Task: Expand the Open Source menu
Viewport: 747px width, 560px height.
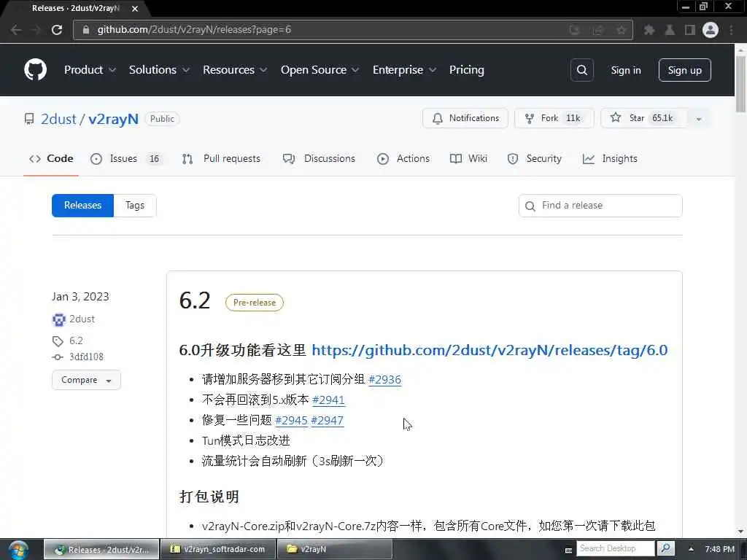Action: coord(320,70)
